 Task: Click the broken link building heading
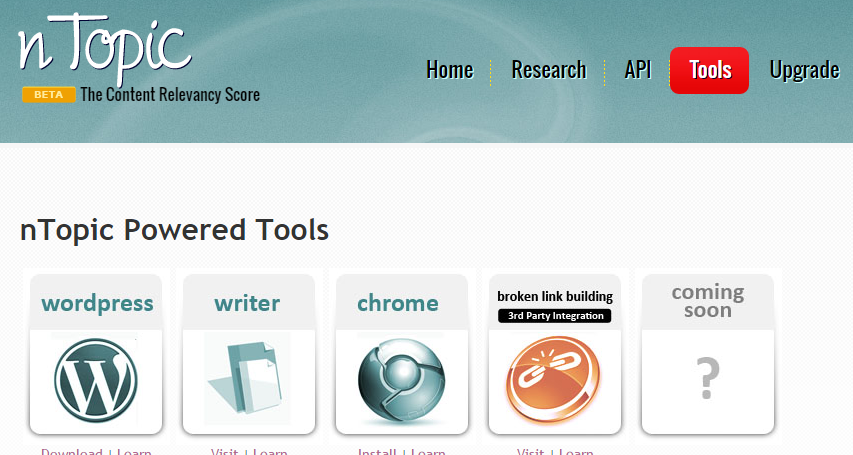coord(555,297)
